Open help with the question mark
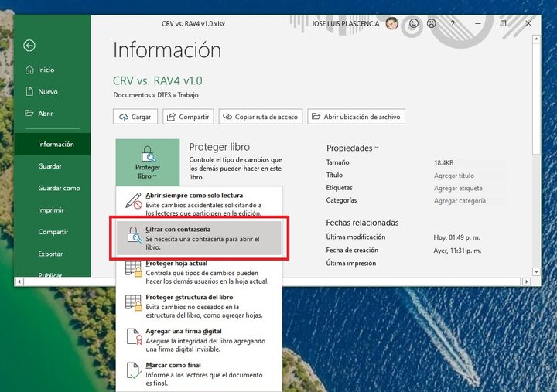Image resolution: width=557 pixels, height=392 pixels. (x=453, y=23)
